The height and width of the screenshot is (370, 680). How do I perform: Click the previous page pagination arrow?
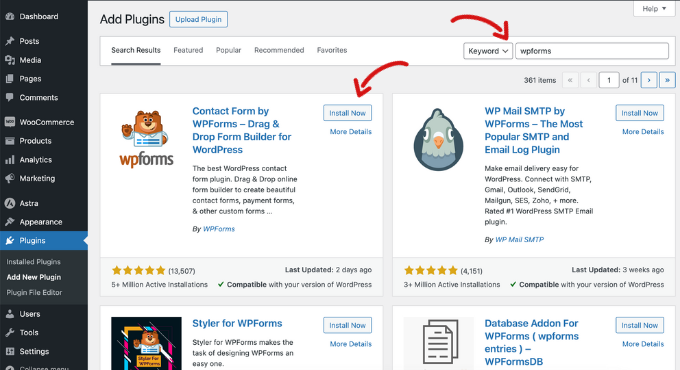(x=588, y=80)
